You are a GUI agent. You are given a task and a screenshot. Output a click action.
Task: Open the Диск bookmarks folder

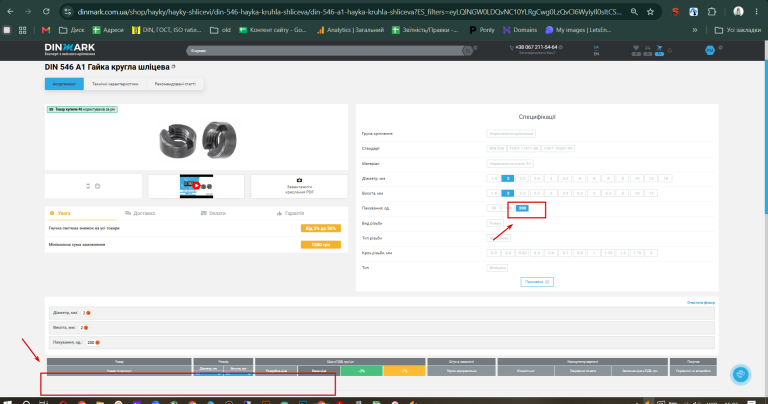(72, 30)
